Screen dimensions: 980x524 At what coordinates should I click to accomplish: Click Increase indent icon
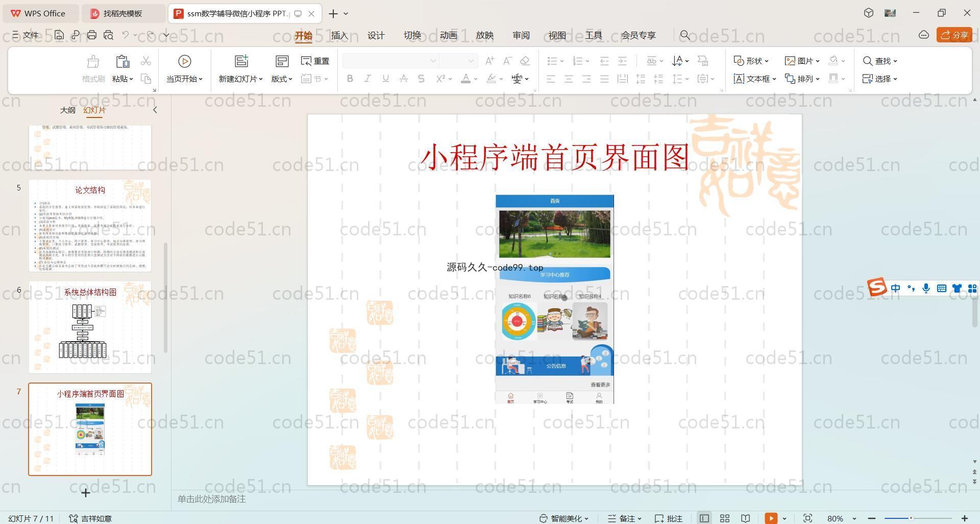[622, 61]
